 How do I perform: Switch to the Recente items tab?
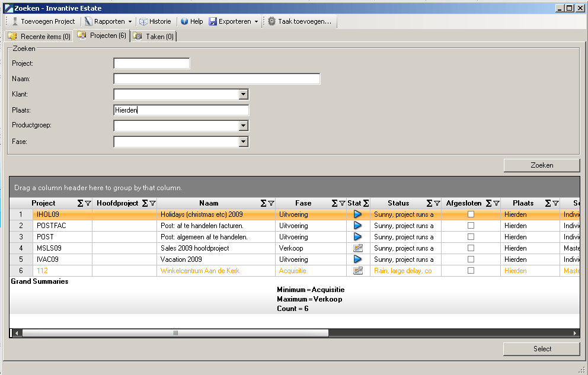(x=39, y=36)
